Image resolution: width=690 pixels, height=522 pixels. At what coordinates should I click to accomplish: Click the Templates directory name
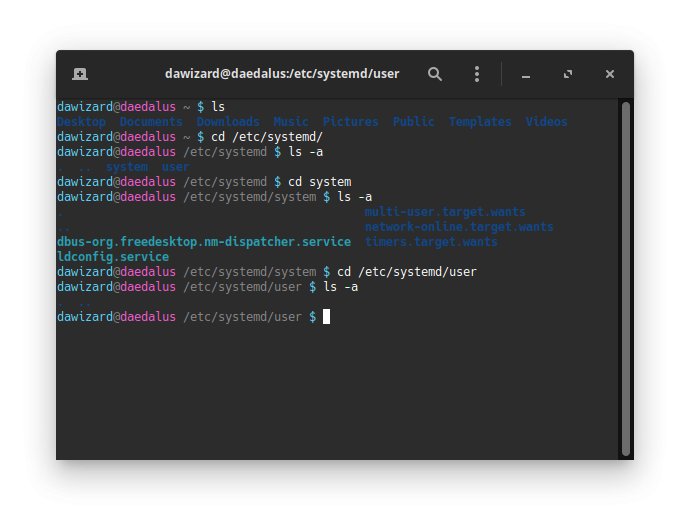pyautogui.click(x=480, y=122)
